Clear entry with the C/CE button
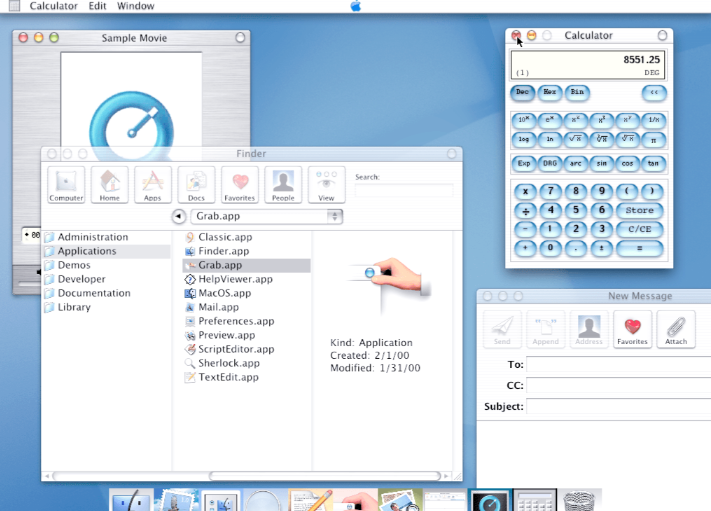 coord(639,229)
